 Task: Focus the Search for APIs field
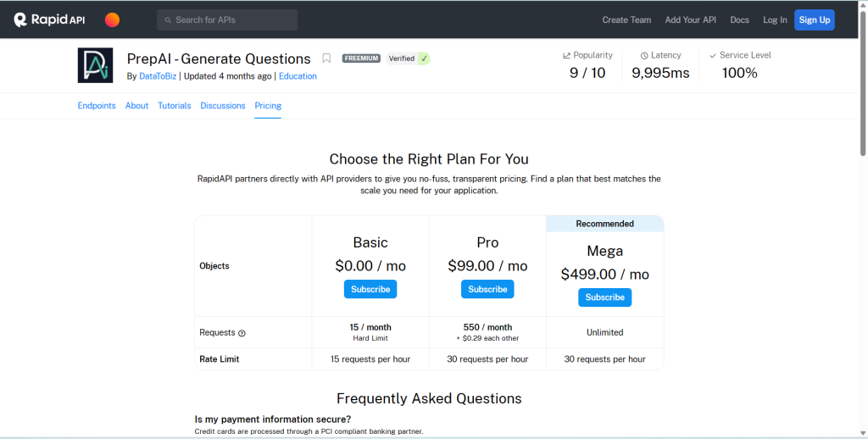227,20
